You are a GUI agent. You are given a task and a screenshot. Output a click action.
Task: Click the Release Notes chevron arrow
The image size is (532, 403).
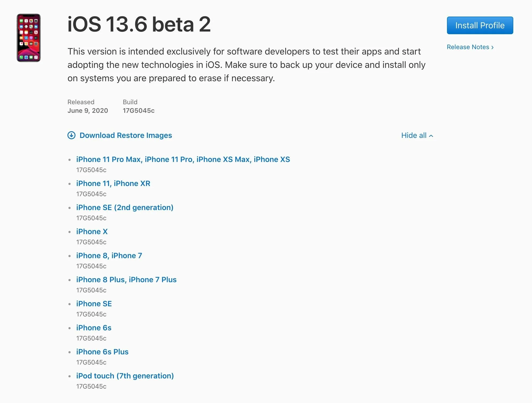(492, 48)
